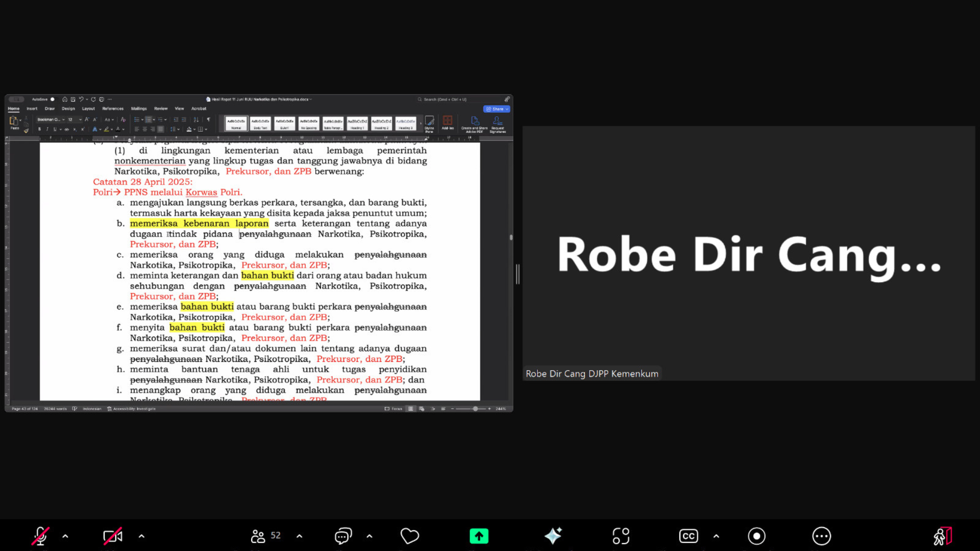Click Create and Share Adobe PDF
The width and height of the screenshot is (980, 551).
(474, 124)
